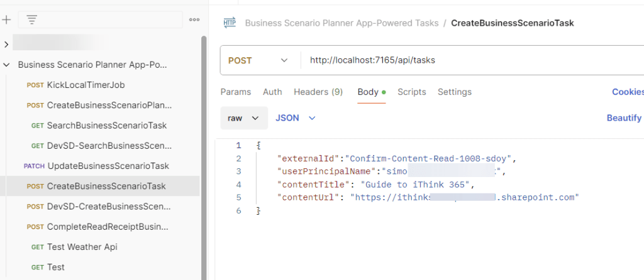Open the Headers (9) tab
644x280 pixels.
[318, 92]
